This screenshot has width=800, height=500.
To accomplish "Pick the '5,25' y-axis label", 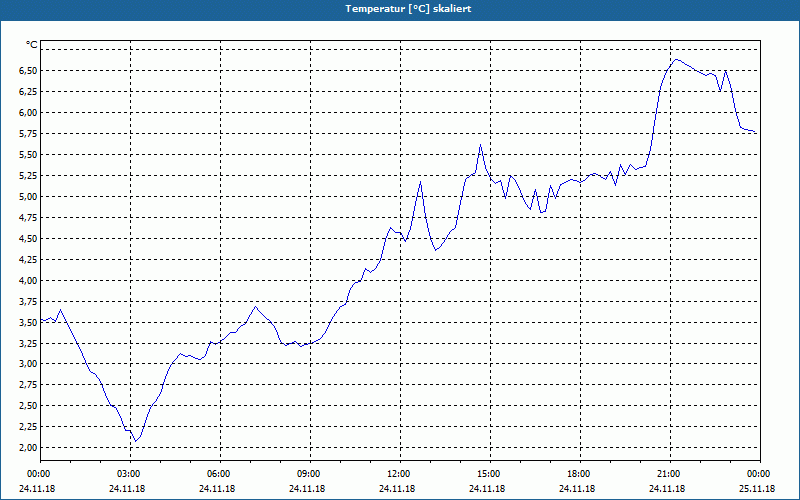I will coord(28,176).
